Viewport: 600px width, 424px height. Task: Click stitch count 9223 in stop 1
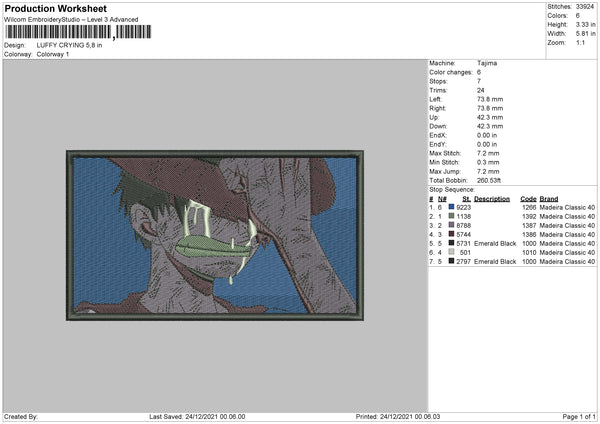click(463, 207)
